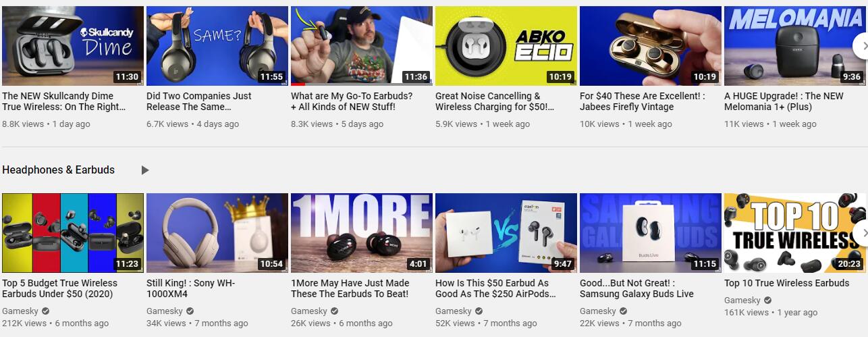
Task: Open the 1MORE earbuds thumbnail
Action: pos(362,233)
